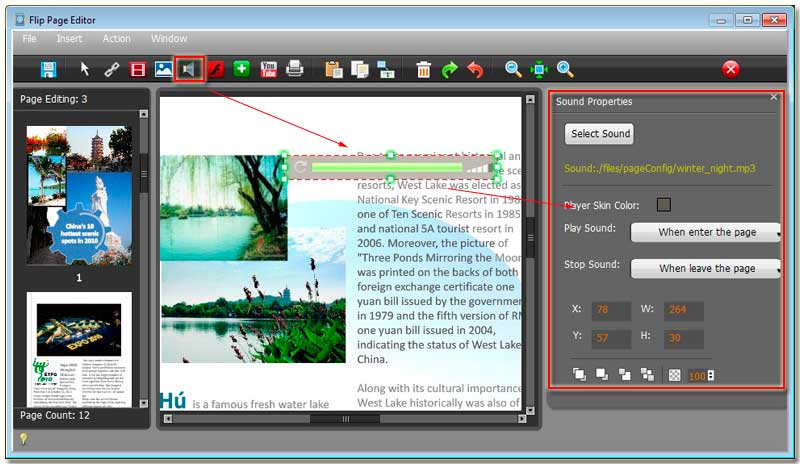Click the W width field
800x464 pixels.
tap(684, 310)
